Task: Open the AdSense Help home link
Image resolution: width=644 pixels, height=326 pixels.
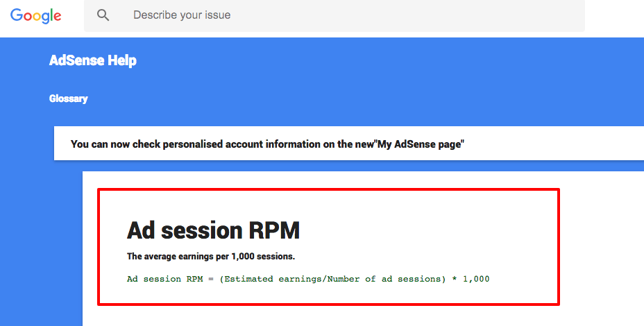Action: point(93,60)
